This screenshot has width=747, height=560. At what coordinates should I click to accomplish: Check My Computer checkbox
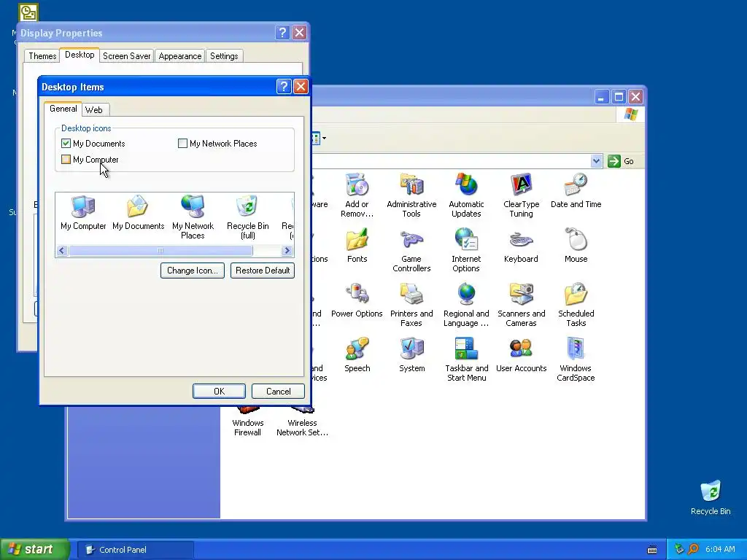pyautogui.click(x=66, y=160)
